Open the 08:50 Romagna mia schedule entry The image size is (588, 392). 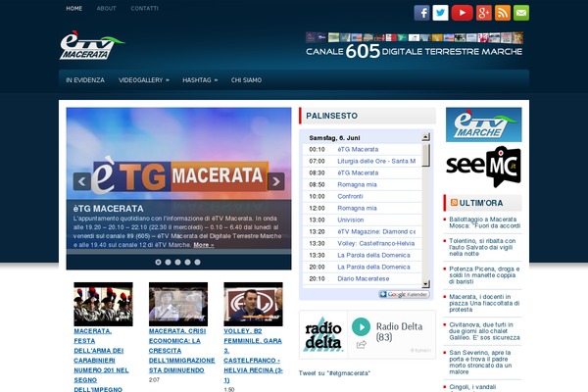tap(357, 184)
